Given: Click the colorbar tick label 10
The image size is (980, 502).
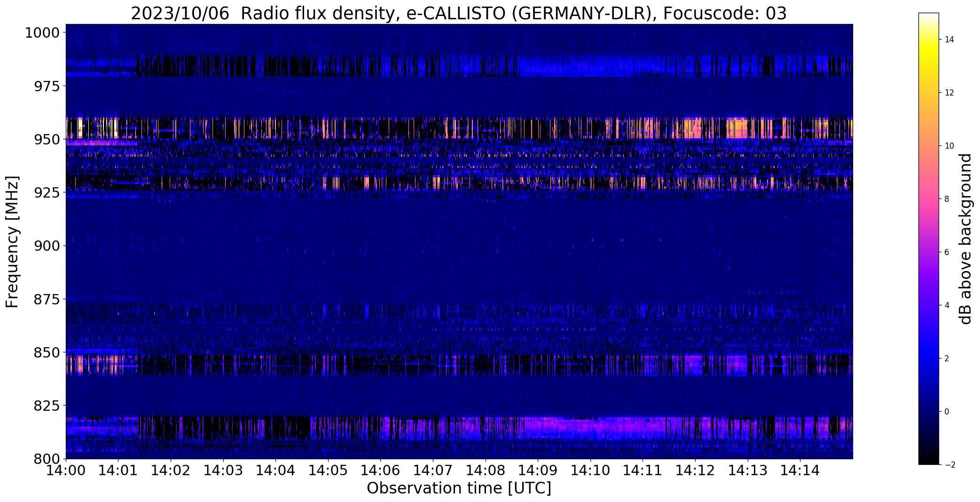Looking at the screenshot, I should (x=949, y=146).
